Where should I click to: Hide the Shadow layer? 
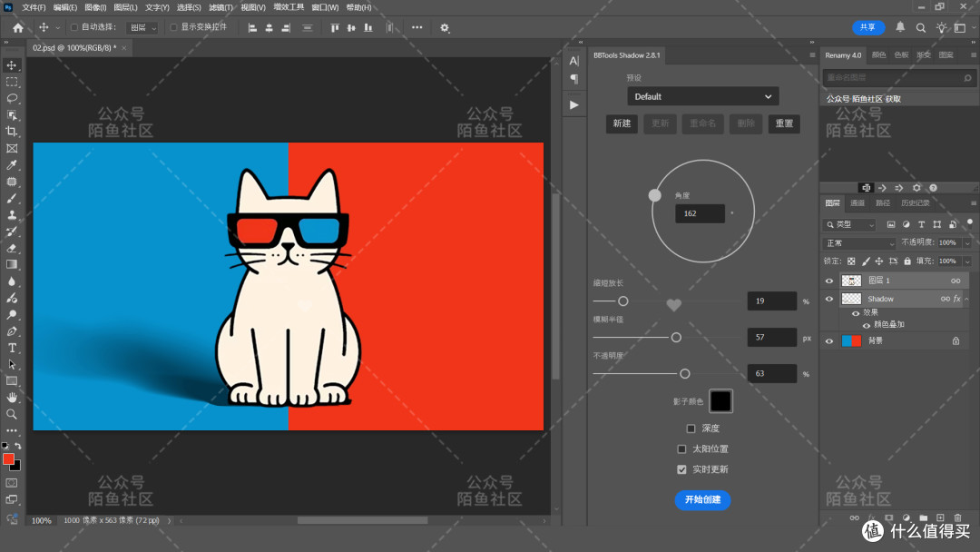[x=829, y=299]
